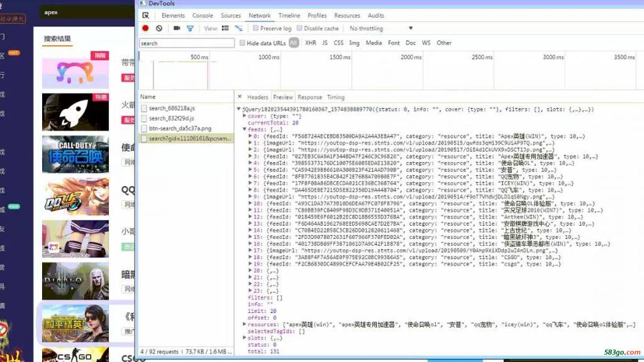Image resolution: width=644 pixels, height=362 pixels.
Task: Select the All filter pill
Action: click(x=294, y=43)
